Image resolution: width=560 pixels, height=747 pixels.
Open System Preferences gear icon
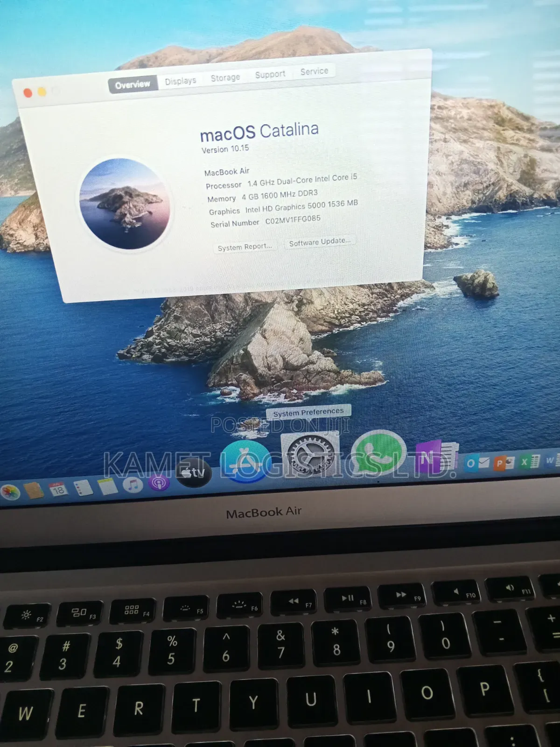pyautogui.click(x=310, y=455)
